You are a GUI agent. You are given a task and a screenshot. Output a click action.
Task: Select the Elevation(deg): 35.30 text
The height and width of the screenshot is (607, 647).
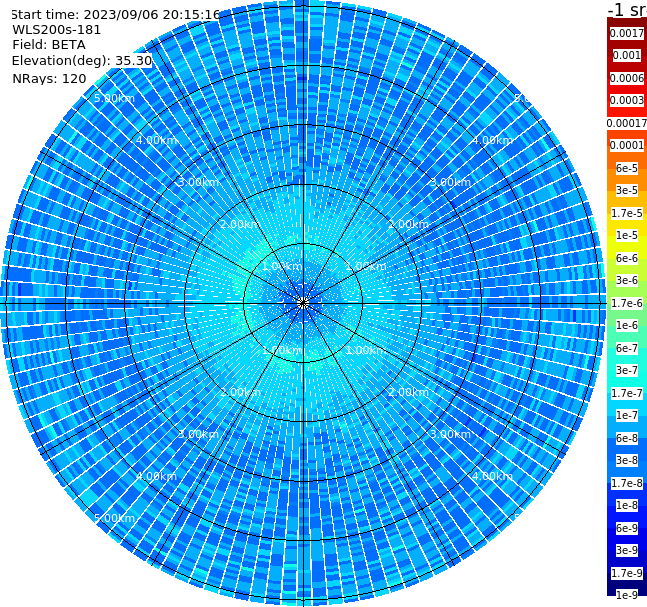point(82,61)
